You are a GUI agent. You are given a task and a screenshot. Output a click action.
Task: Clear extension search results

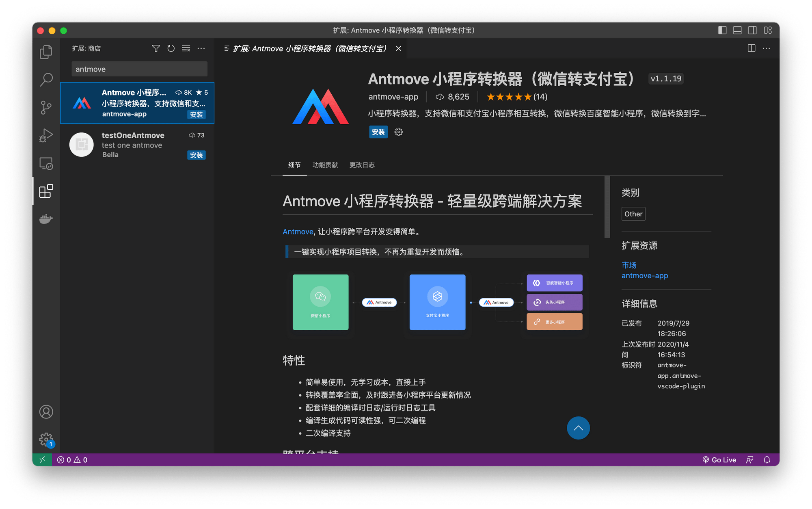pos(186,48)
